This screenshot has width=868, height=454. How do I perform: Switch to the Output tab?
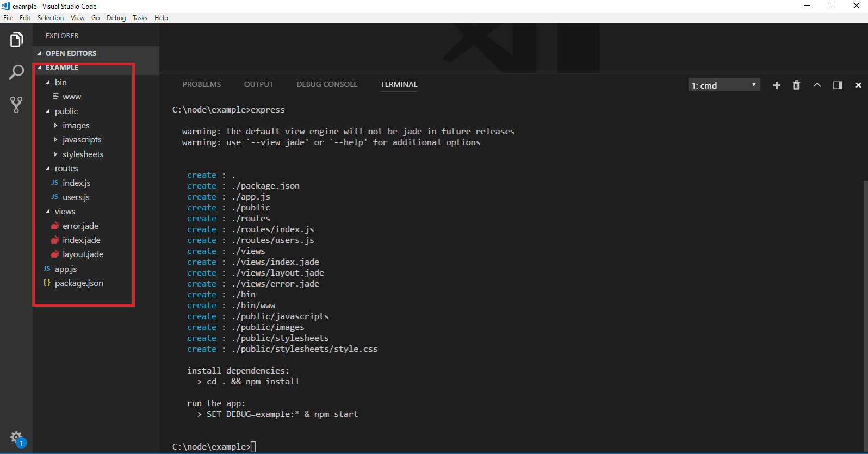tap(258, 84)
